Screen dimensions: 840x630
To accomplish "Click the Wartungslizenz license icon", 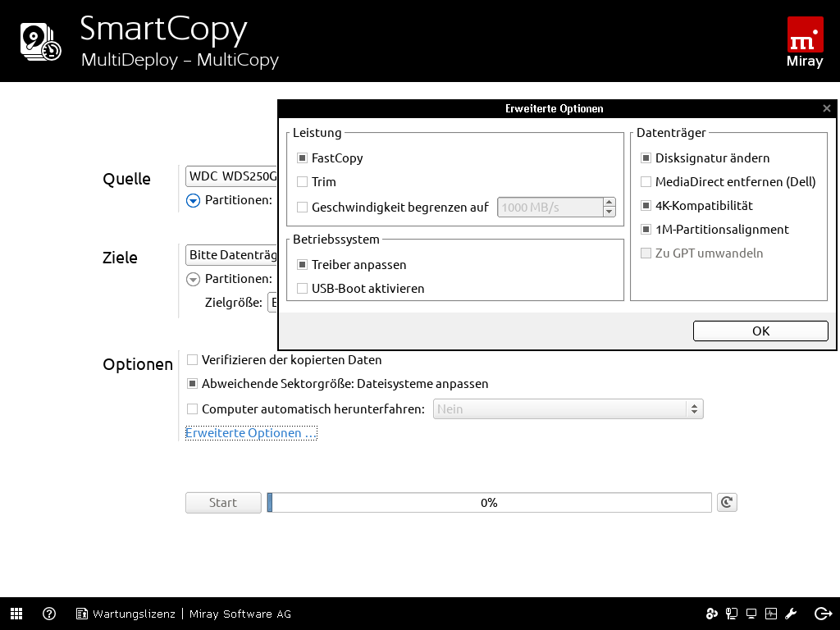I will point(82,614).
